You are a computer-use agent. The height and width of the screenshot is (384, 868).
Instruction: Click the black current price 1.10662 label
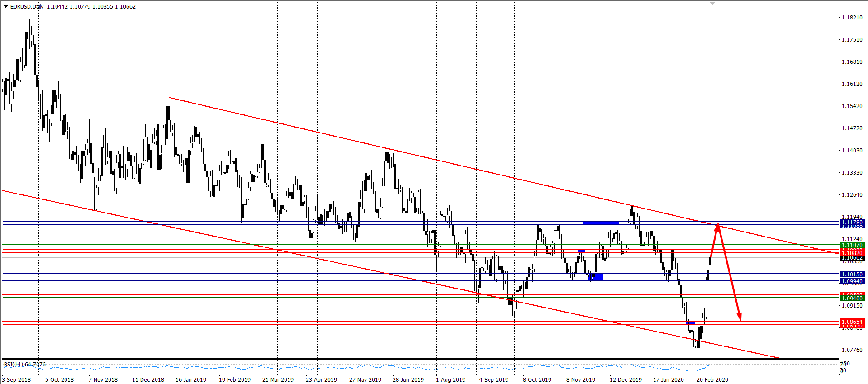[851, 258]
